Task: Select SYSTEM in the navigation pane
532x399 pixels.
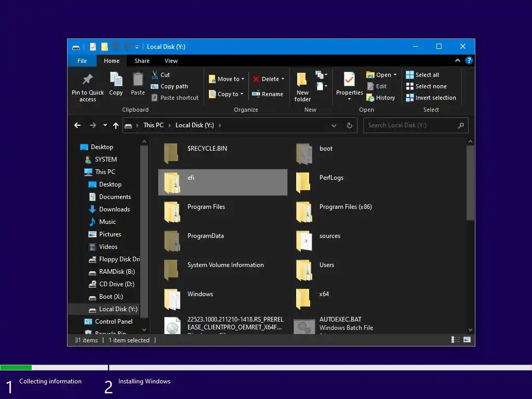Action: 105,159
